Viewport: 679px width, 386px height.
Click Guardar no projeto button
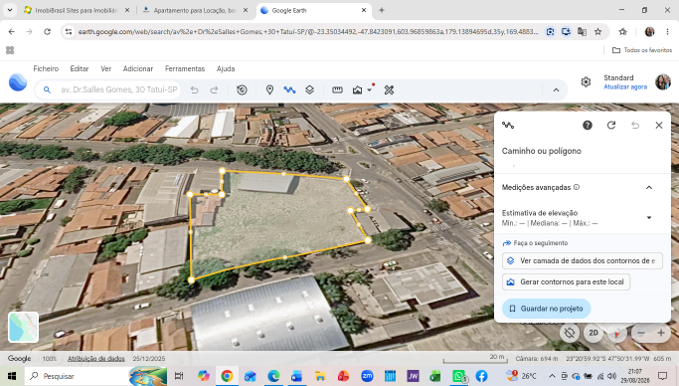546,308
